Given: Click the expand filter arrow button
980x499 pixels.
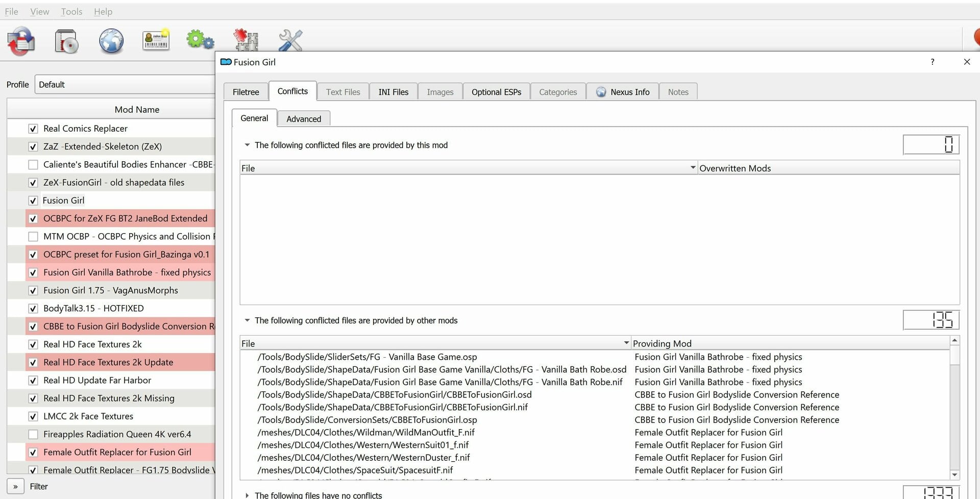Looking at the screenshot, I should click(x=15, y=486).
